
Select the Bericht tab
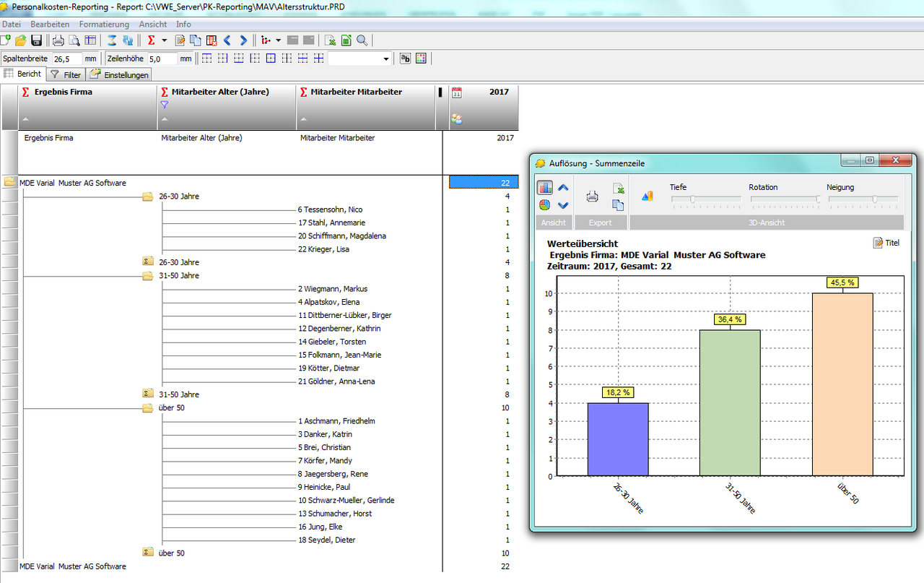[23, 74]
